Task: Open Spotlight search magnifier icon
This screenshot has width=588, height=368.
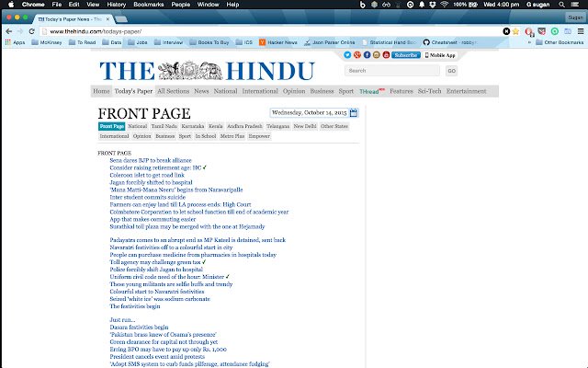Action: tap(561, 5)
